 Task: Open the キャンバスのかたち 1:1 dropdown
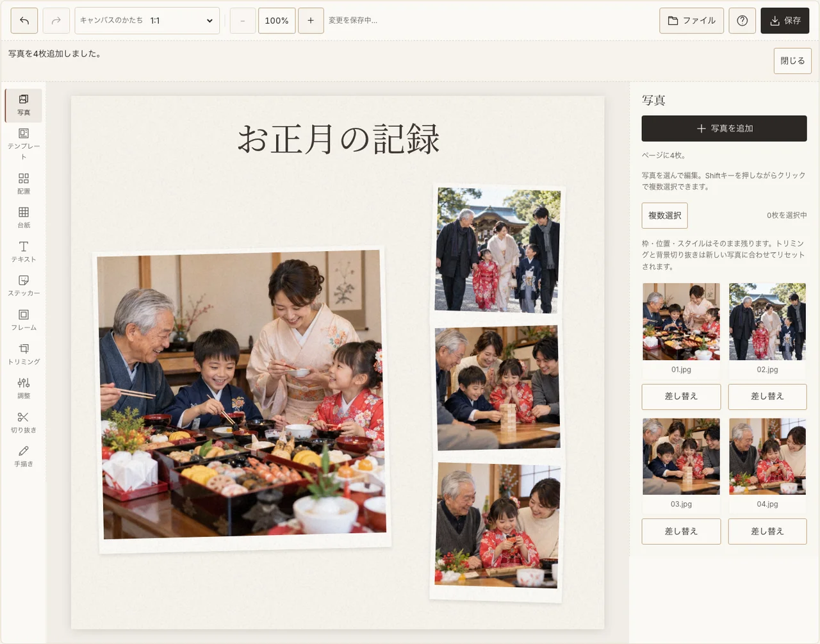coord(147,21)
